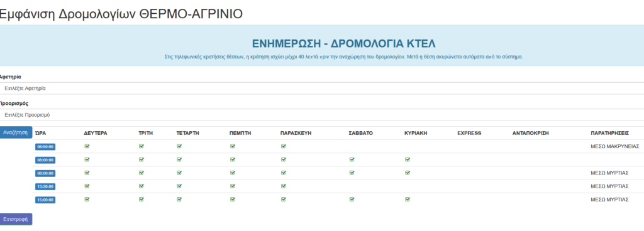This screenshot has height=231, width=644.
Task: Click ΠΕΜΠΤΗ check in 08:00:00 ΜΕΣΩ ΜΥΡΤΙΑΣ row
Action: point(233,173)
